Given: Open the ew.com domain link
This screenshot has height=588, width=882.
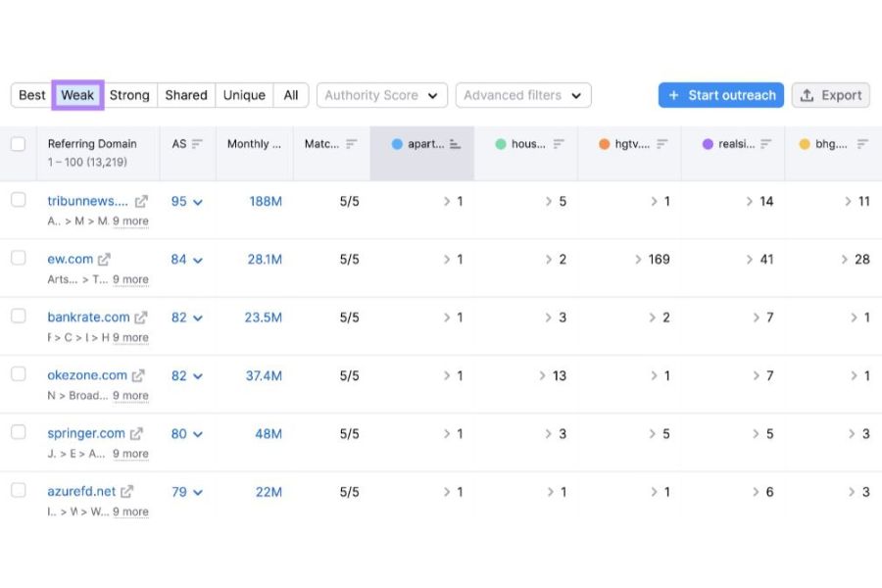Looking at the screenshot, I should pos(71,260).
